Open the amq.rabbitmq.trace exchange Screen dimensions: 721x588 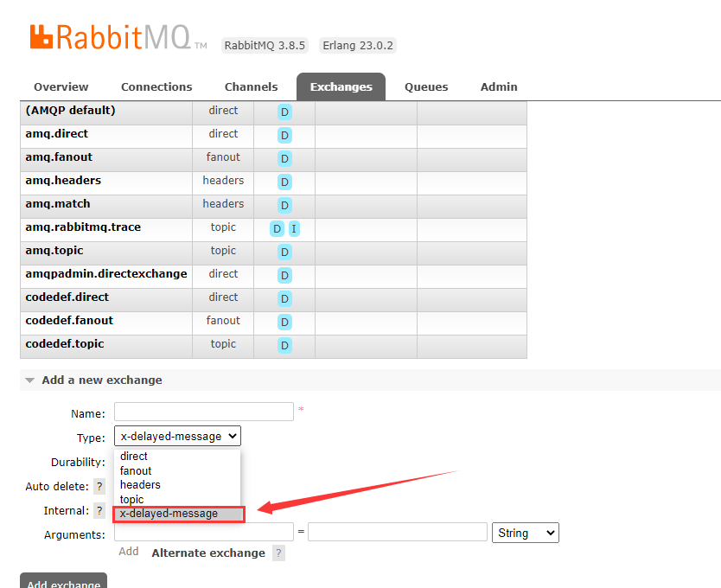coord(83,227)
